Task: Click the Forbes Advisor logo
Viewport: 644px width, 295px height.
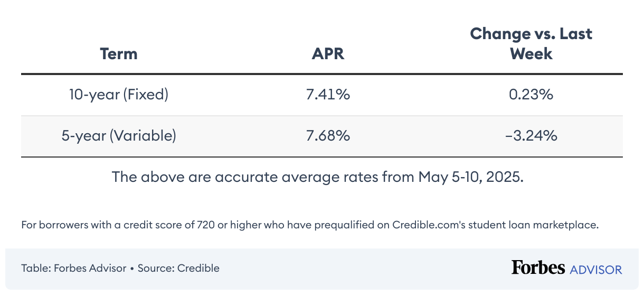Action: [567, 268]
